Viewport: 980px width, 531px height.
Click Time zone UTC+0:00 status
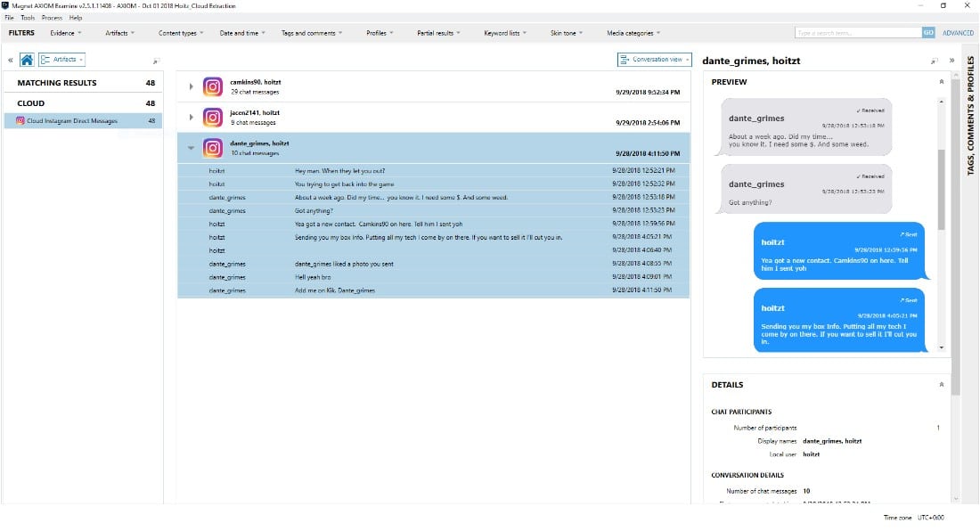913,518
